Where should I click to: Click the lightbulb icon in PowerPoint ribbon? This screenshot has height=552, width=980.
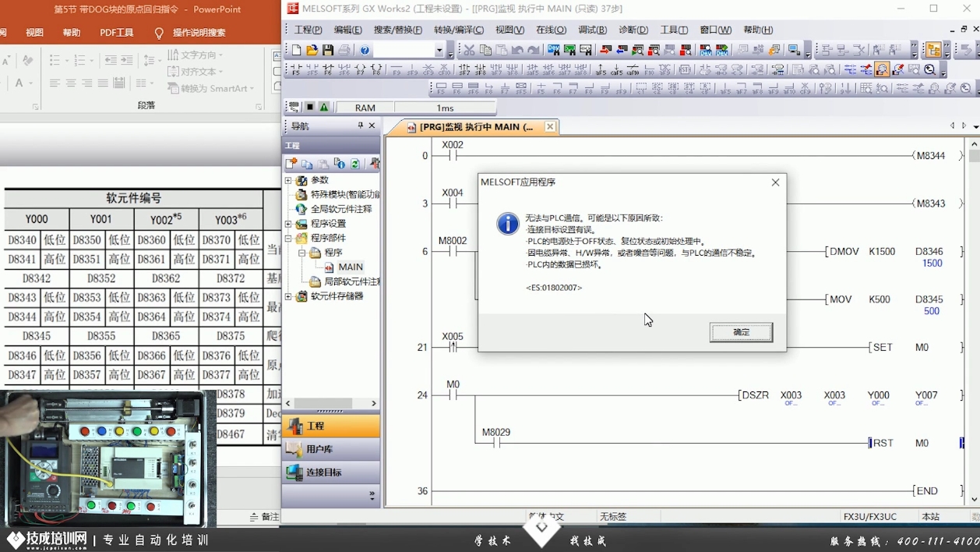click(x=159, y=33)
